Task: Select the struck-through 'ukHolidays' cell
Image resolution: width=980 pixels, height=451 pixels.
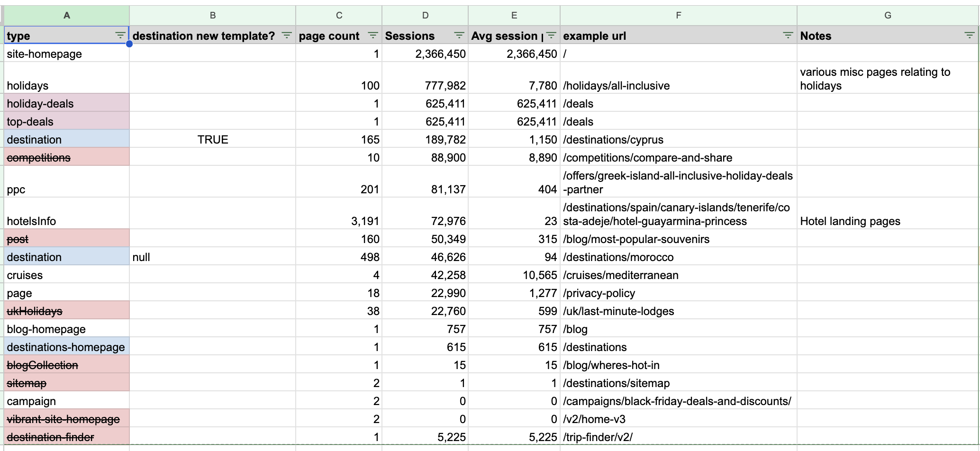Action: pyautogui.click(x=67, y=311)
